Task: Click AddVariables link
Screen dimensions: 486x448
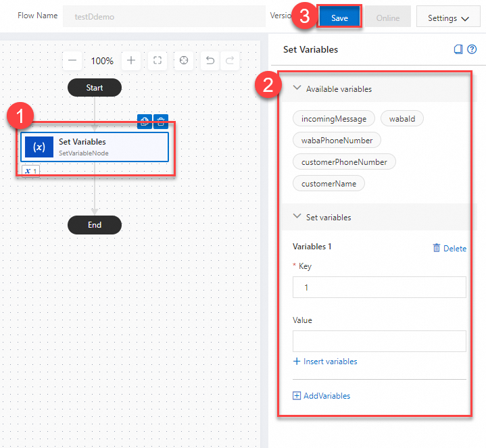Action: pos(327,396)
